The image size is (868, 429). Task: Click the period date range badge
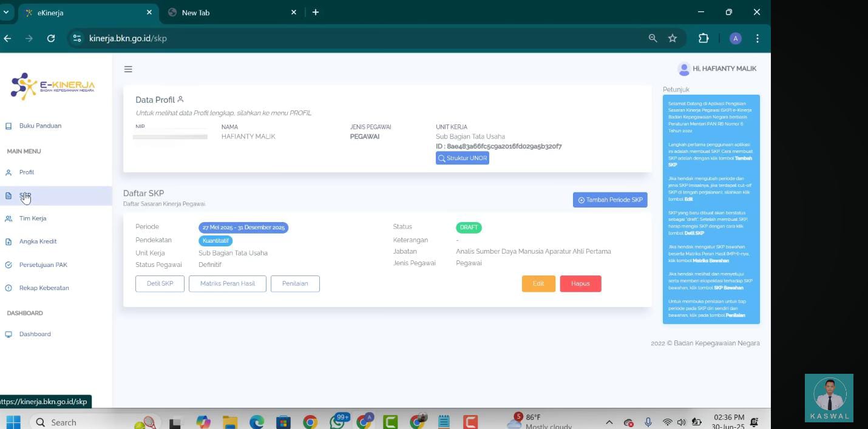pyautogui.click(x=243, y=228)
